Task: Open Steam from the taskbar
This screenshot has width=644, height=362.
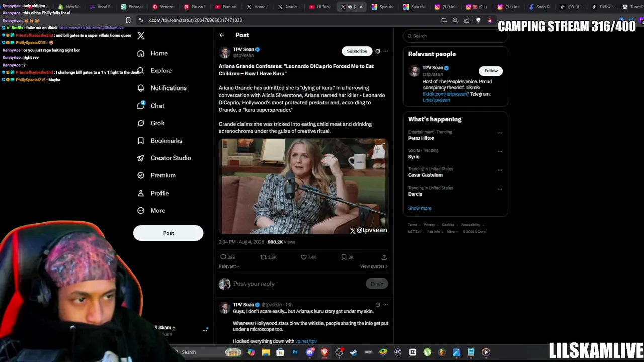Action: (x=354, y=352)
